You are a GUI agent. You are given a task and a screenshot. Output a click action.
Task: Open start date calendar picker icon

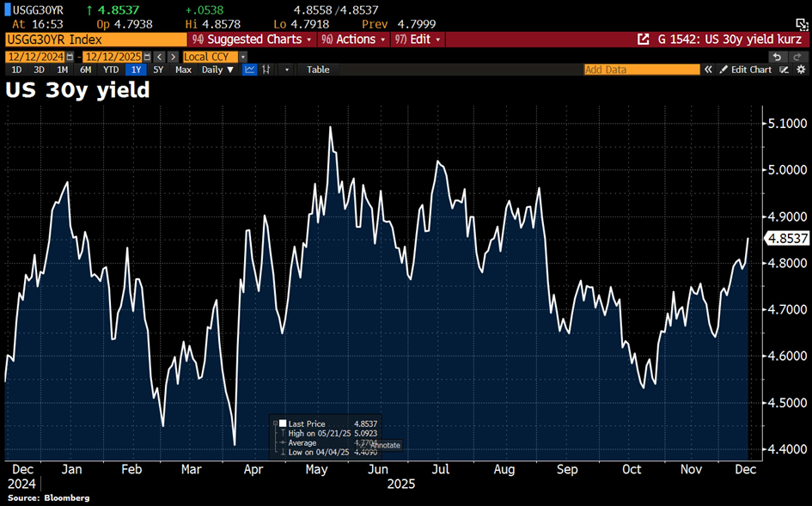70,57
